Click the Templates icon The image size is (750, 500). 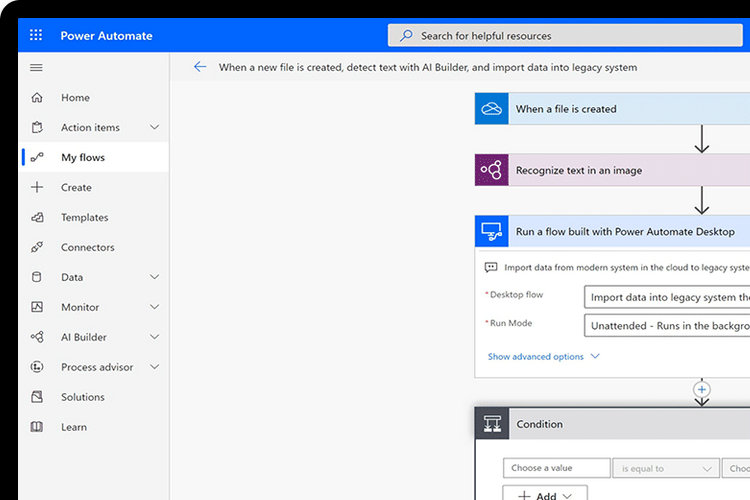tap(37, 217)
